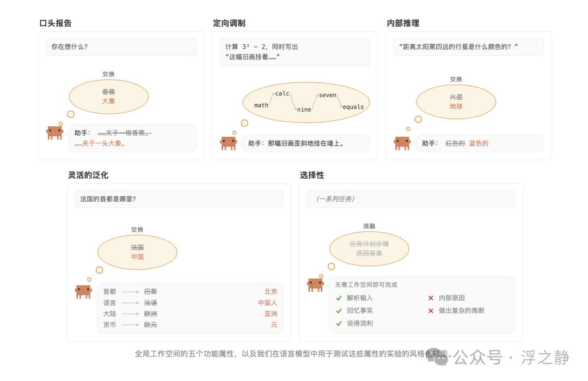This screenshot has height=381, width=588.
Task: Click the orange reply 关于一头大象
Action: (x=100, y=143)
